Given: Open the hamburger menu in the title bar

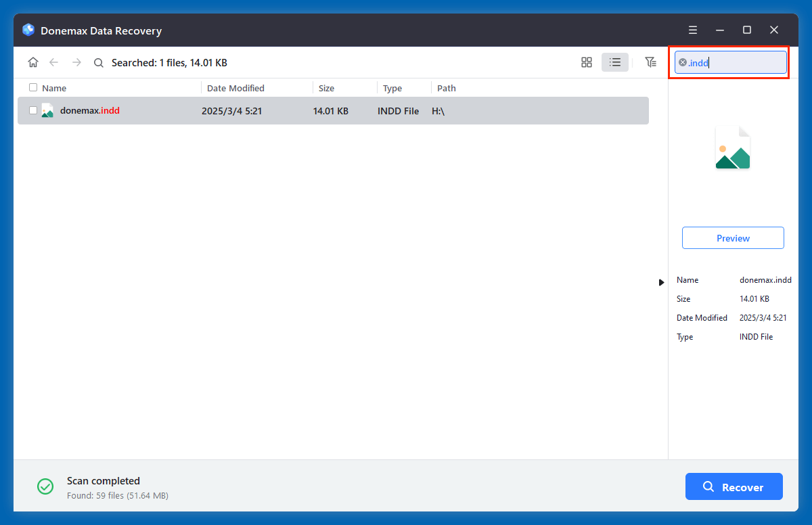Looking at the screenshot, I should [x=692, y=30].
